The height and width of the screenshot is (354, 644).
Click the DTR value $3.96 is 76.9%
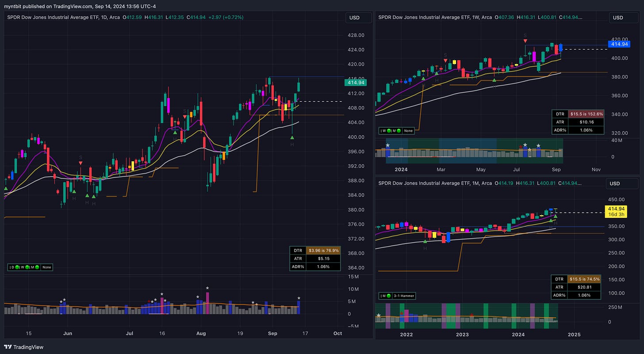click(323, 250)
